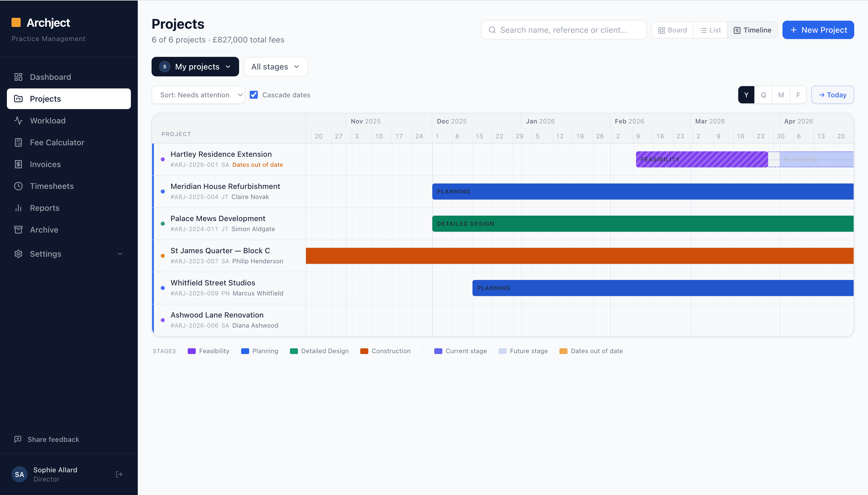The width and height of the screenshot is (868, 495).
Task: Click the Archject orange logo square
Action: tap(16, 22)
